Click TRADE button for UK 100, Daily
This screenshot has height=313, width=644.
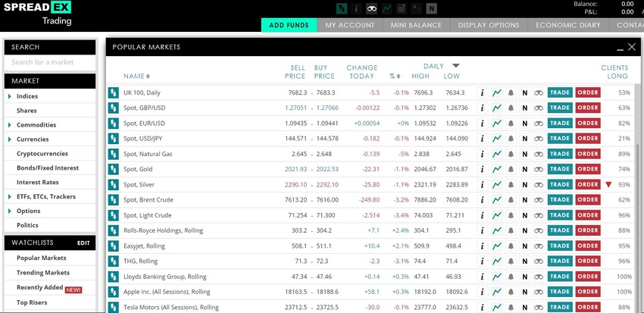coord(560,92)
